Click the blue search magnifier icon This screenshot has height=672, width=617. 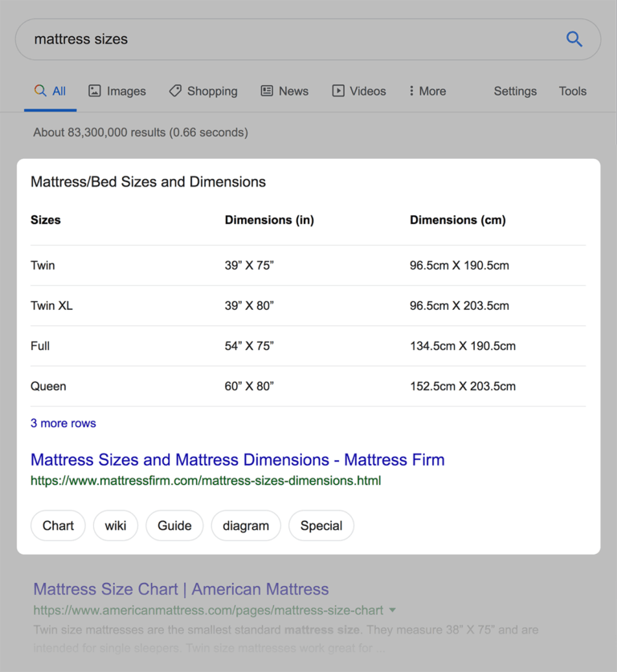574,39
